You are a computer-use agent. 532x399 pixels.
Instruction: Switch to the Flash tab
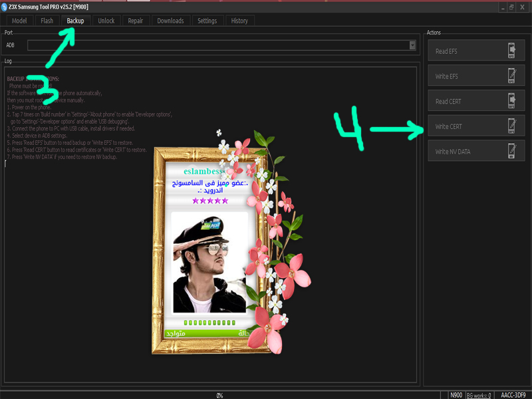click(x=47, y=21)
